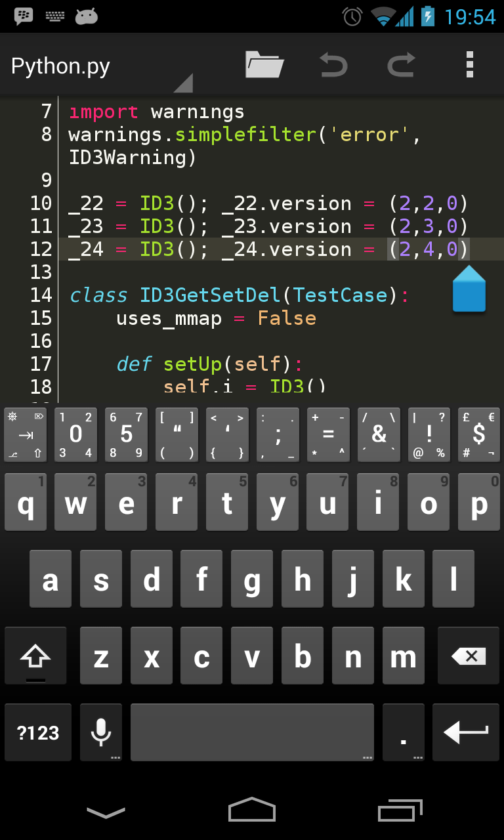Open a file using the folder icon

tap(264, 65)
